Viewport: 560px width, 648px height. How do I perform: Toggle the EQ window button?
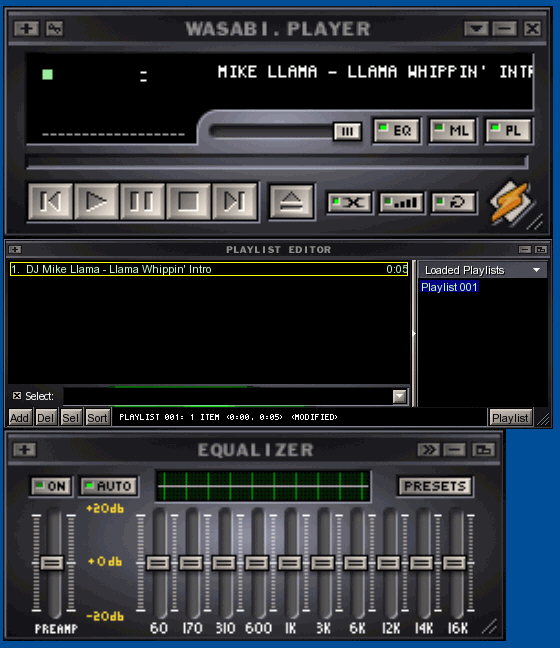pos(396,131)
